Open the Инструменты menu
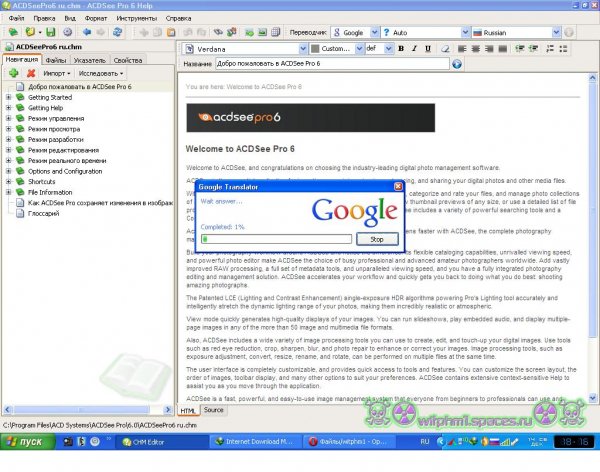The width and height of the screenshot is (600, 472). [x=137, y=18]
